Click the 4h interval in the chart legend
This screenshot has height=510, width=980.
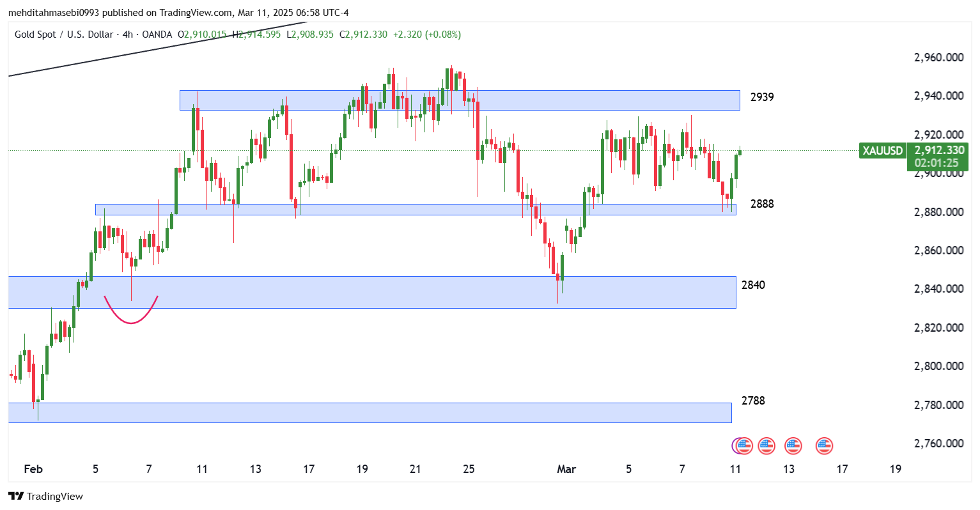pyautogui.click(x=128, y=35)
